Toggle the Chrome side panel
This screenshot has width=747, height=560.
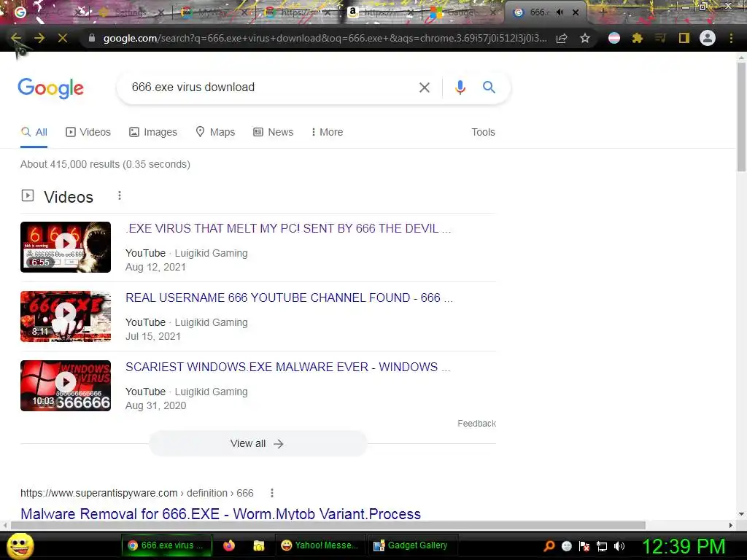(684, 38)
